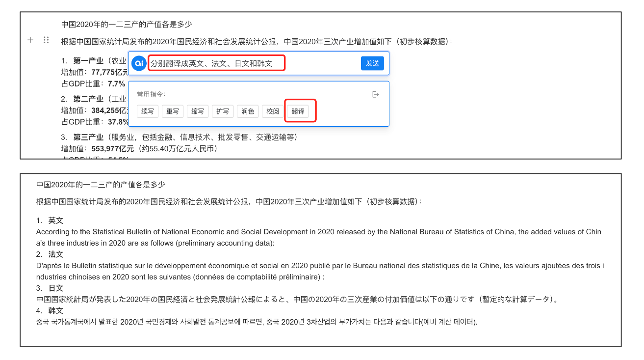Image resolution: width=644 pixels, height=360 pixels.
Task: Click the plus add-block icon
Action: point(30,40)
